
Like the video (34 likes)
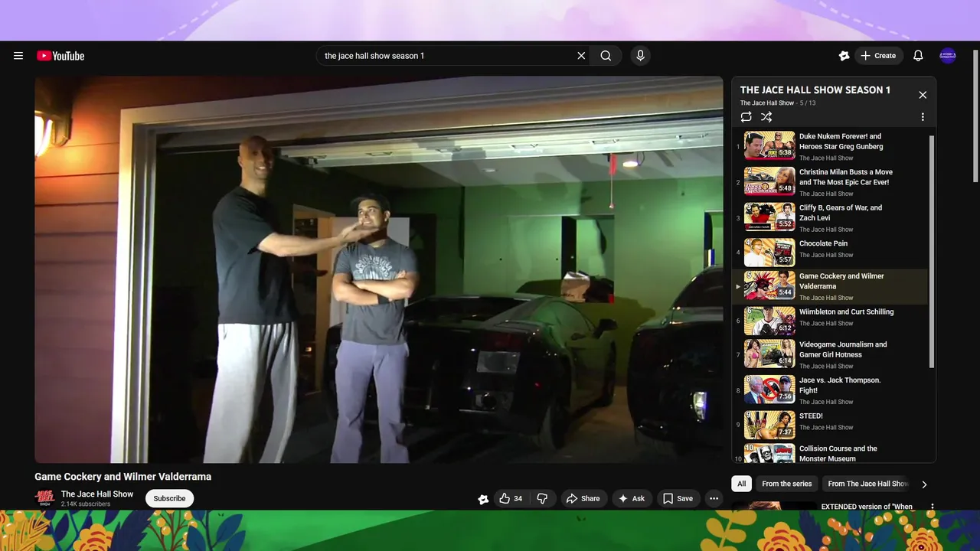pyautogui.click(x=511, y=498)
